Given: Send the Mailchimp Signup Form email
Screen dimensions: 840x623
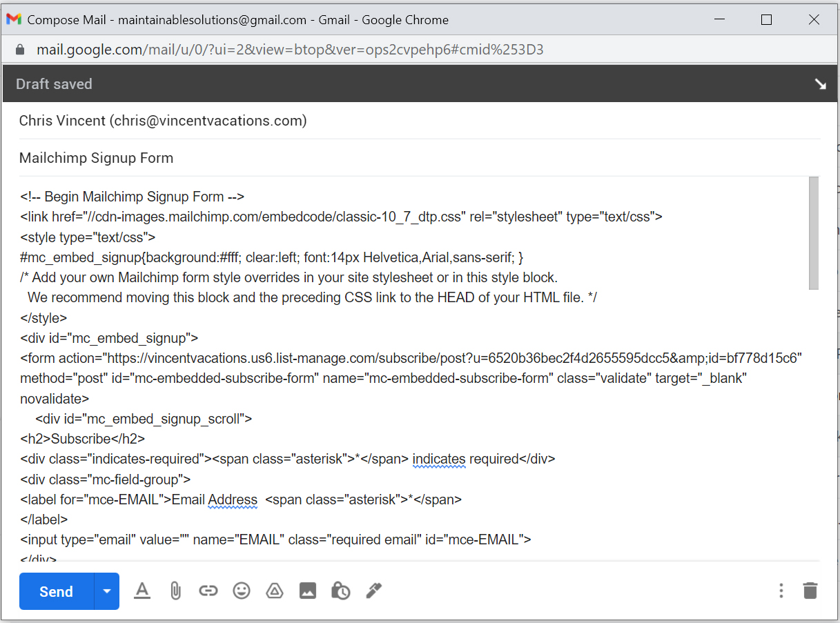Looking at the screenshot, I should pos(57,591).
